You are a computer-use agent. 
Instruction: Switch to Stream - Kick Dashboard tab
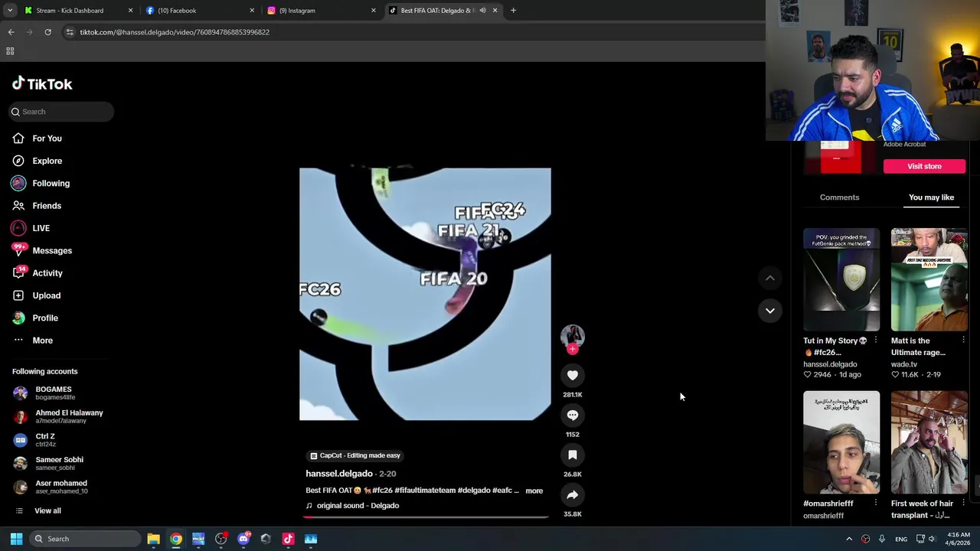tap(77, 11)
